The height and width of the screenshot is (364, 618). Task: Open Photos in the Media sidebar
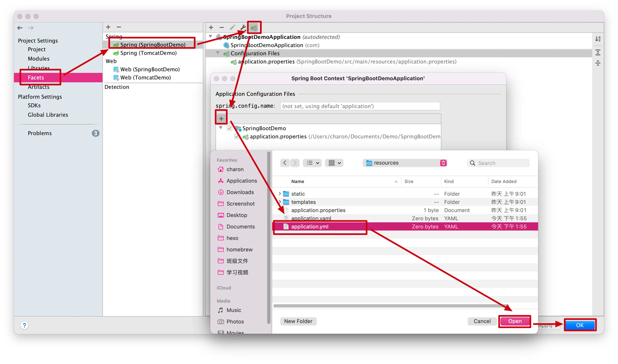point(231,322)
